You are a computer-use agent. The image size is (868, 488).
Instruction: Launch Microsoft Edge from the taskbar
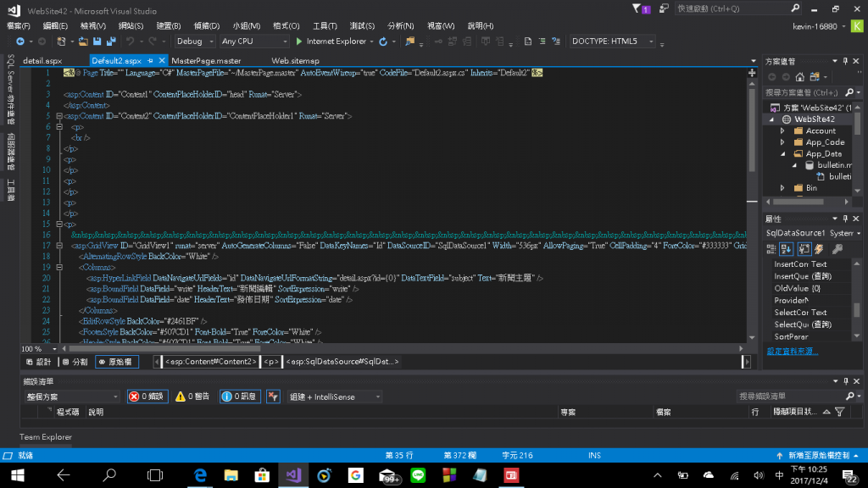point(200,475)
